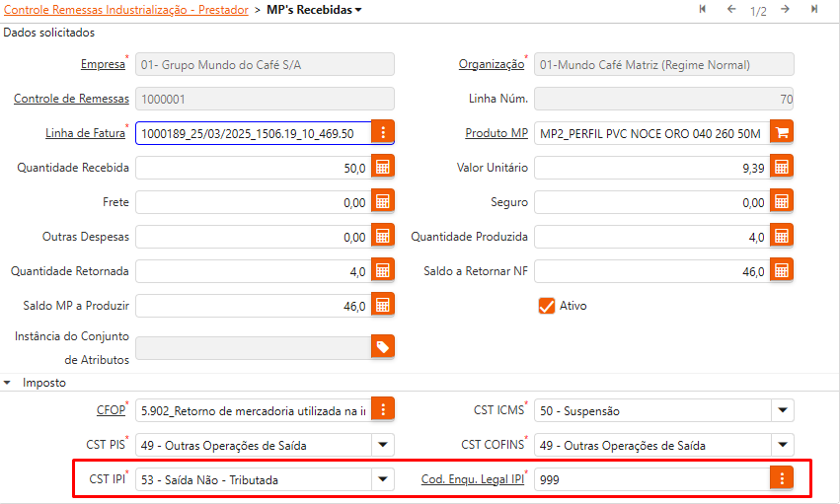Open calculator for Quantidade Produzida
Viewport: 840px width, 504px height.
point(782,236)
